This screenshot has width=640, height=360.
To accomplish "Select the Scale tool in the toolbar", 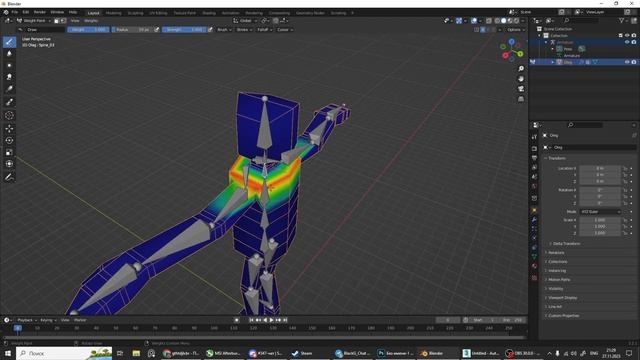I will pyautogui.click(x=9, y=152).
